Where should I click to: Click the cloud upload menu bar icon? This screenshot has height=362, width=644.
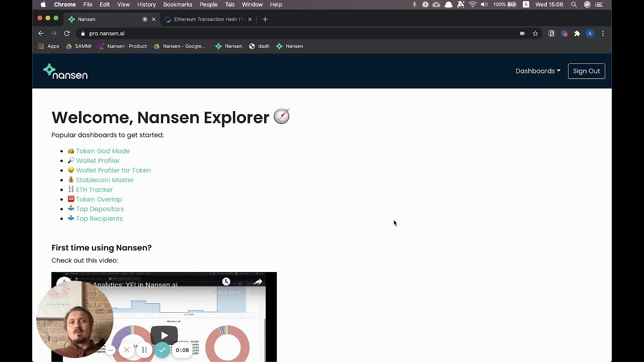436,5
